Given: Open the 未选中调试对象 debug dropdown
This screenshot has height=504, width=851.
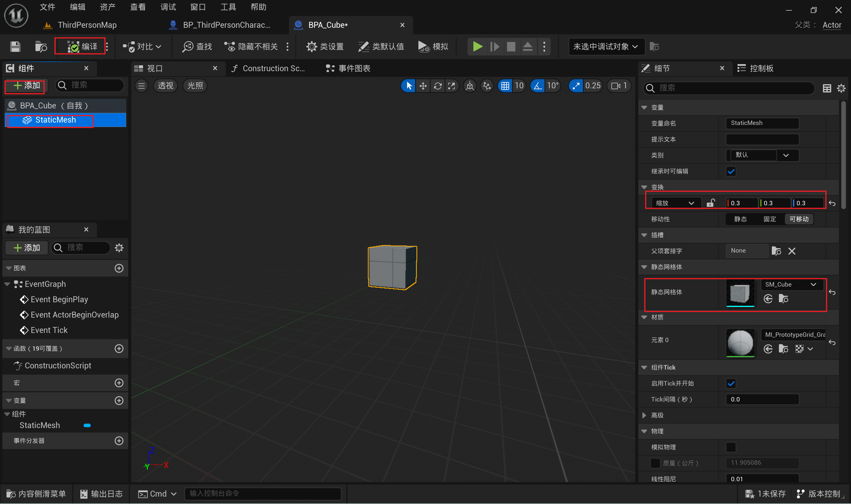Looking at the screenshot, I should [606, 46].
